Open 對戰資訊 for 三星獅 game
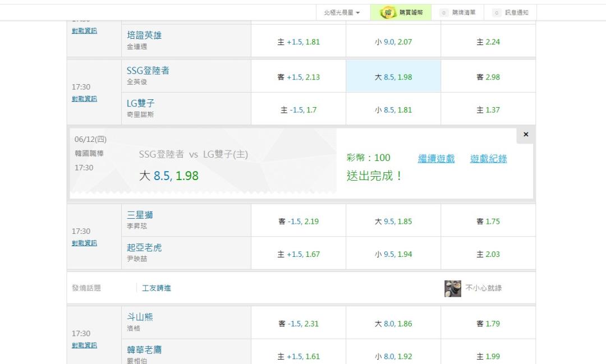 click(x=84, y=243)
